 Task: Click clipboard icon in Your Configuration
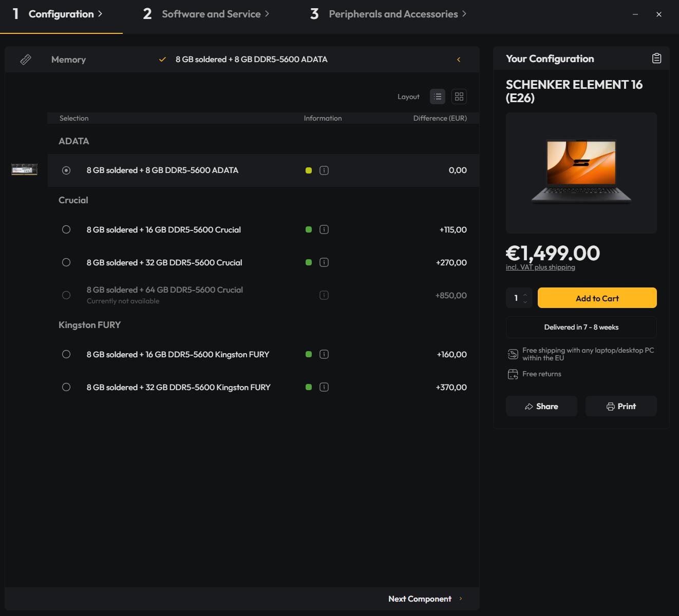[x=656, y=59]
